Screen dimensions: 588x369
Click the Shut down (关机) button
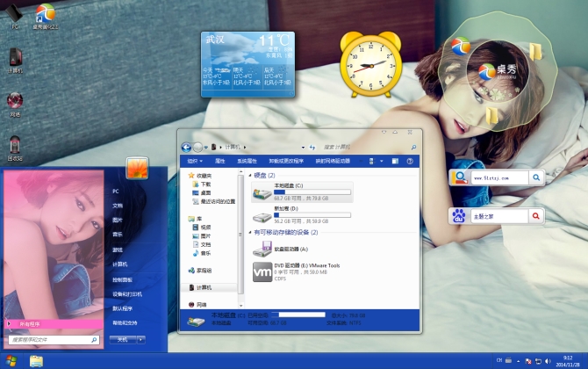[x=123, y=338]
